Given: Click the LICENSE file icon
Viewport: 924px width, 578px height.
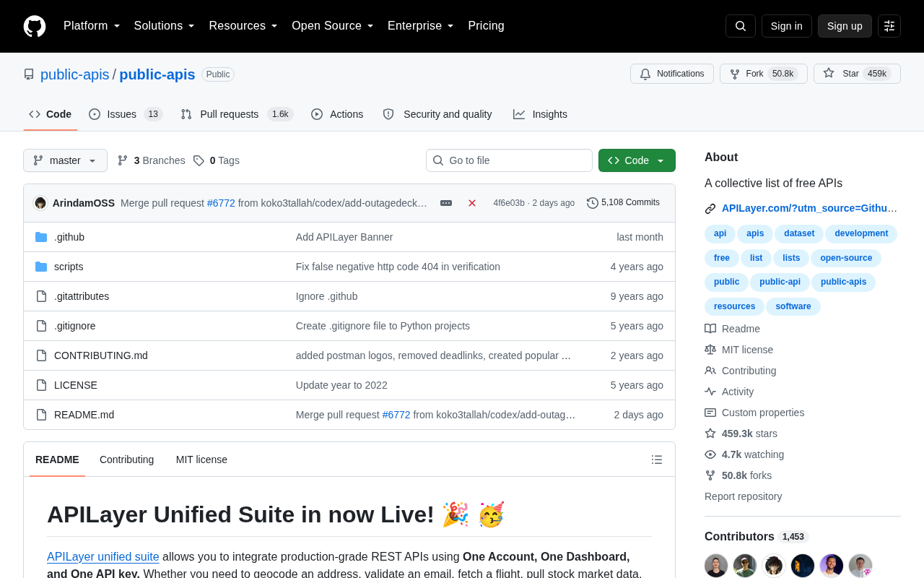Looking at the screenshot, I should (41, 385).
